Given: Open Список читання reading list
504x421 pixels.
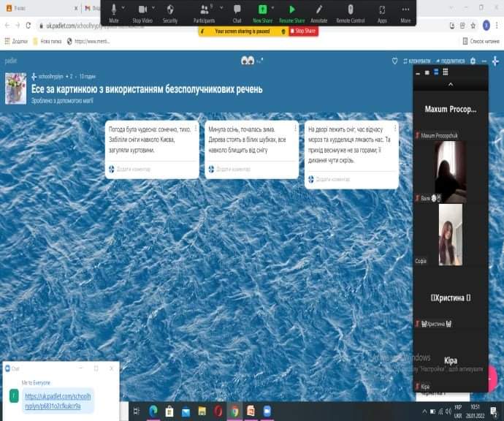Looking at the screenshot, I should pos(481,41).
